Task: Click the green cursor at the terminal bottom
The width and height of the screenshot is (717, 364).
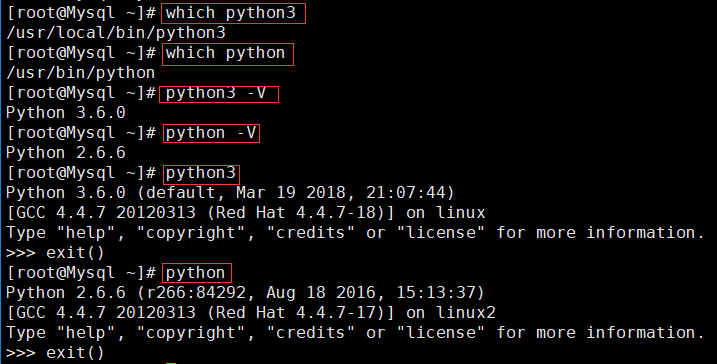Action: (x=171, y=363)
